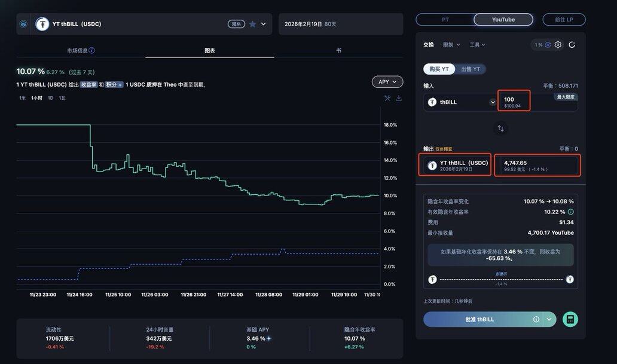Screen dimensions: 617x364
Task: Download chart data icon
Action: click(x=399, y=98)
